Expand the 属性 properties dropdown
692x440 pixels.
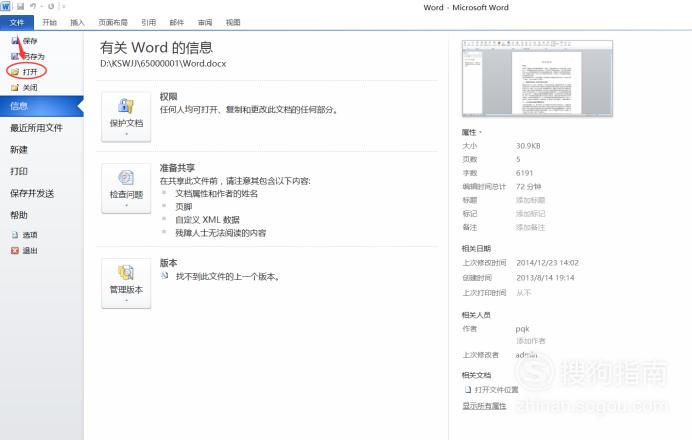pyautogui.click(x=472, y=132)
